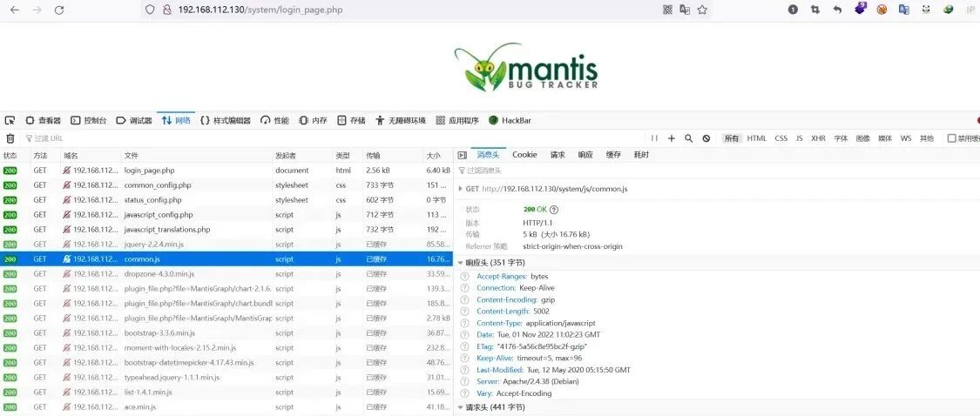Open the Inspector (查看器) tab
Screen dimensions: 980x416
44,121
